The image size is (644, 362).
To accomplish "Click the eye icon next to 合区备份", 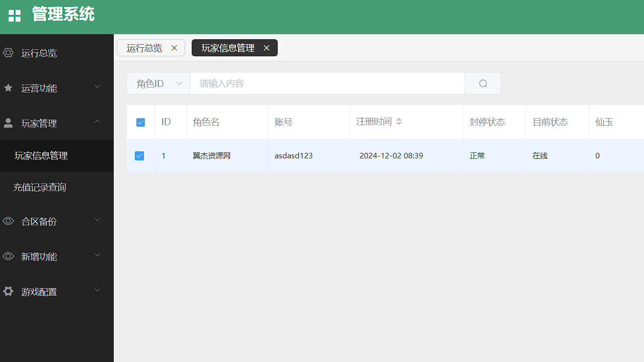I will click(8, 220).
